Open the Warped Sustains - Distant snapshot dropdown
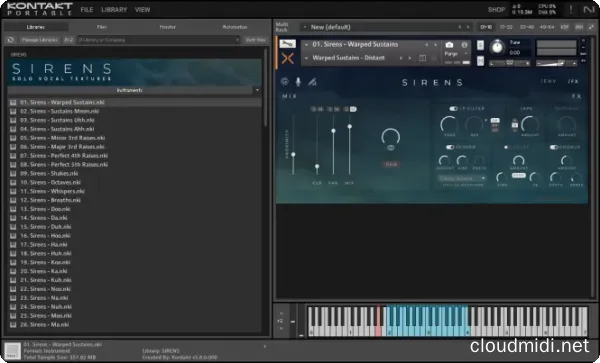The width and height of the screenshot is (600, 363). (306, 58)
